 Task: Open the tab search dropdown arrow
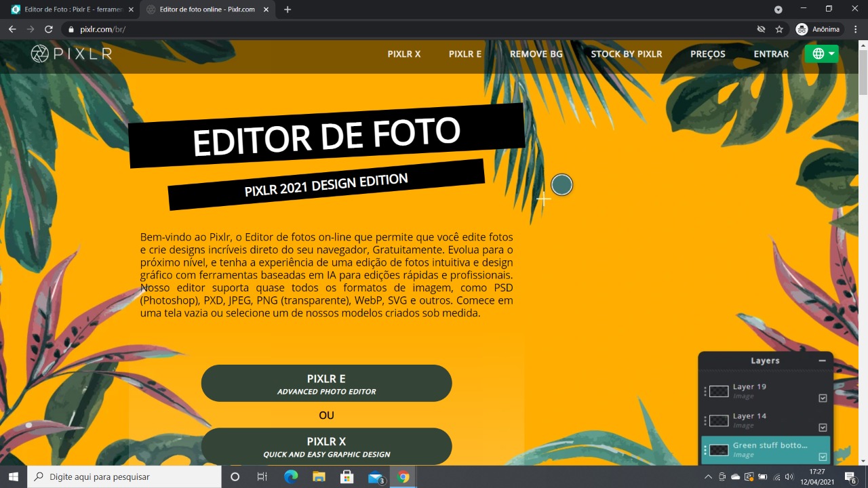coord(778,9)
